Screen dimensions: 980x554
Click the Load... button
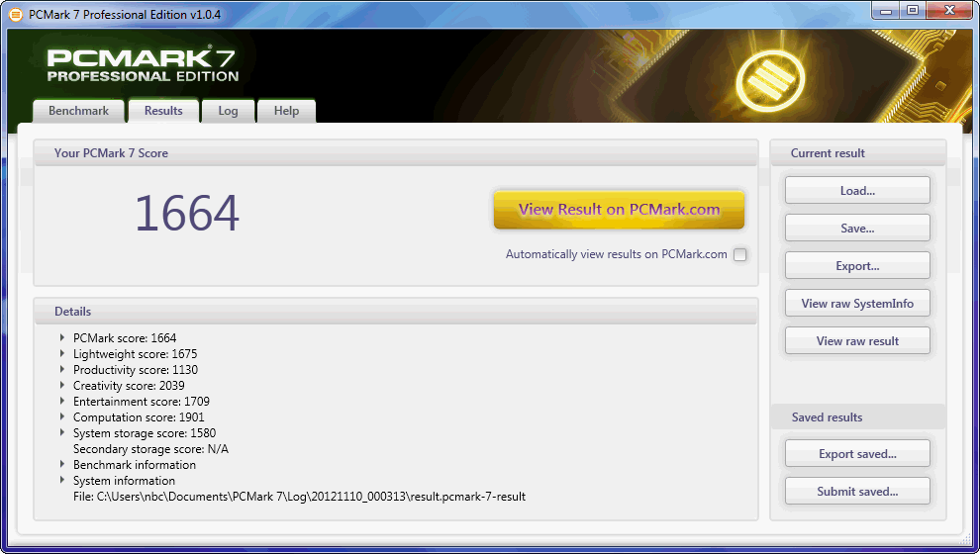click(857, 191)
